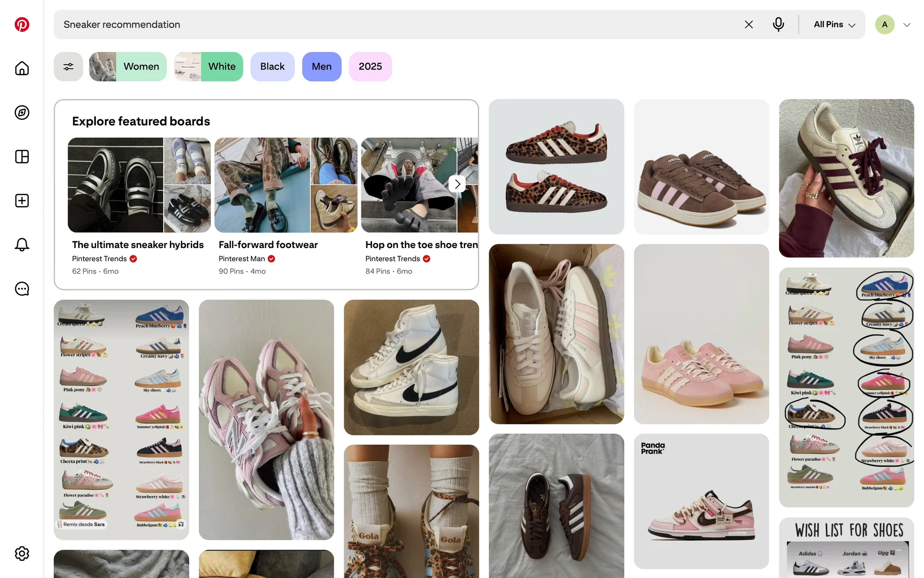The height and width of the screenshot is (578, 924).
Task: Start voice search with microphone icon
Action: click(x=778, y=25)
